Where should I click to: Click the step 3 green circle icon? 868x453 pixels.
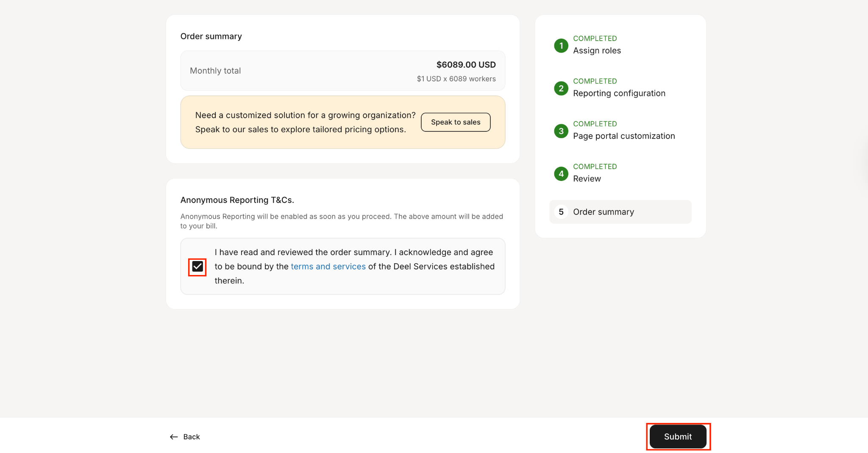(x=561, y=131)
